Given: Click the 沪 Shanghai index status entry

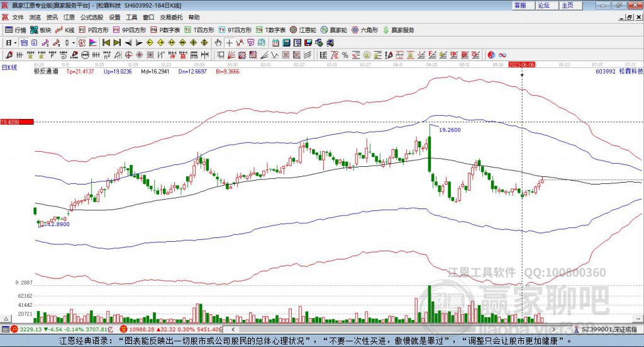Looking at the screenshot, I should [62, 329].
